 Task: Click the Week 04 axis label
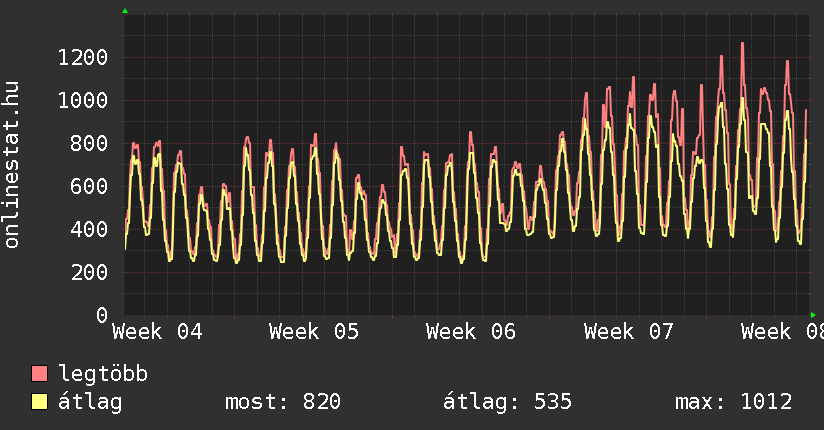pyautogui.click(x=158, y=332)
